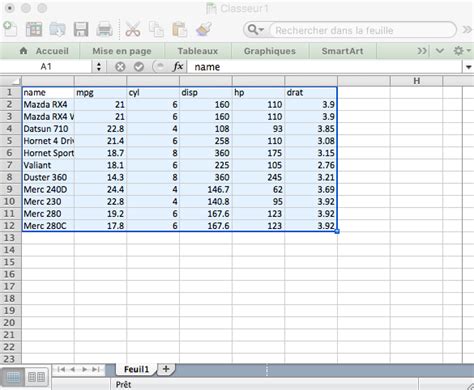Open the Graphiques ribbon tab

270,51
